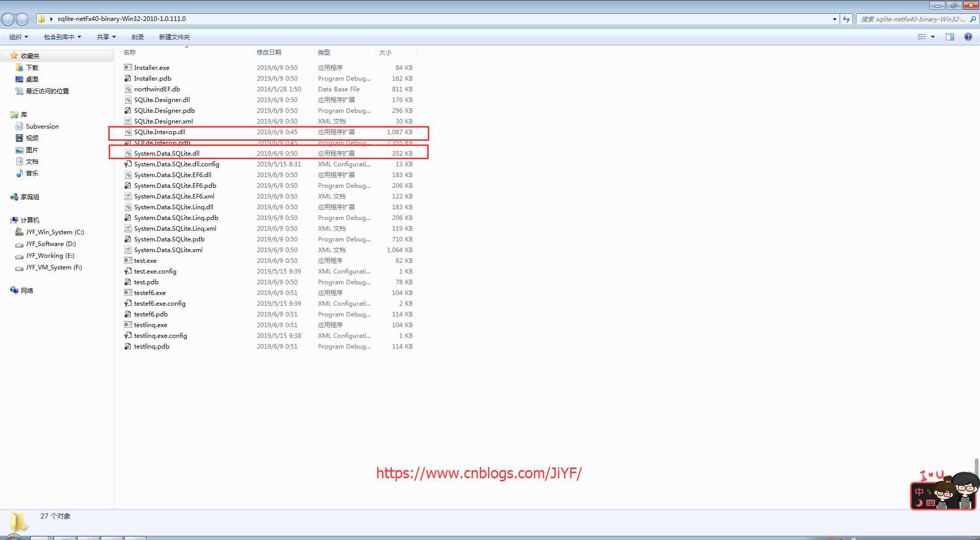Image resolution: width=980 pixels, height=540 pixels.
Task: Click the change view icon
Action: click(x=922, y=37)
